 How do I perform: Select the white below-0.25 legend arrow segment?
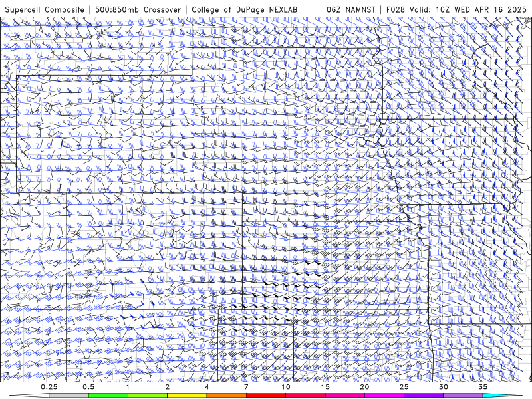[29, 396]
